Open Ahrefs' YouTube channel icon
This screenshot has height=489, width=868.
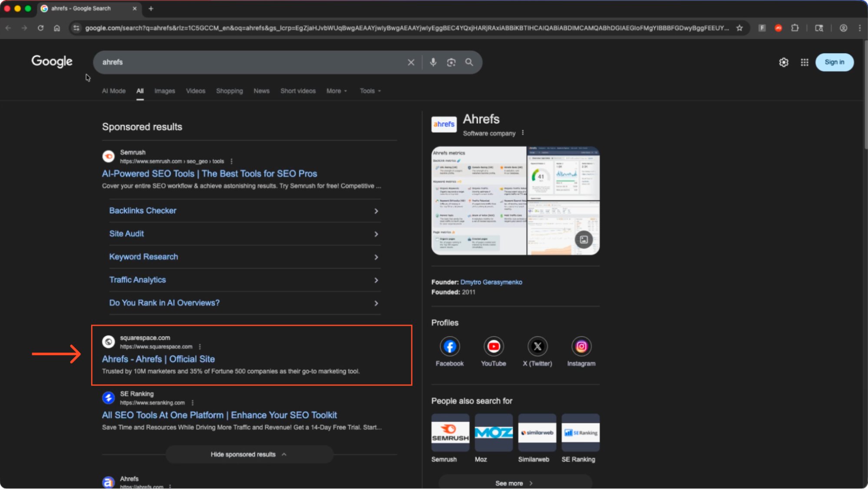pyautogui.click(x=493, y=346)
